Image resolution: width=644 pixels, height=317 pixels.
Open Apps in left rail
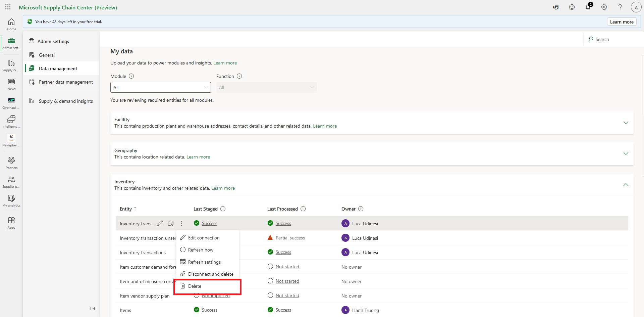point(11,223)
